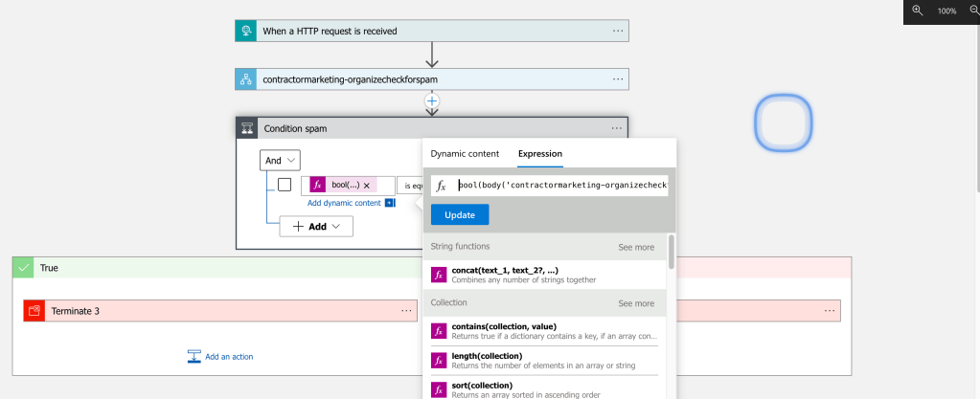The height and width of the screenshot is (399, 980).
Task: Click the fx icon on the bool(...) token
Action: coord(318,185)
